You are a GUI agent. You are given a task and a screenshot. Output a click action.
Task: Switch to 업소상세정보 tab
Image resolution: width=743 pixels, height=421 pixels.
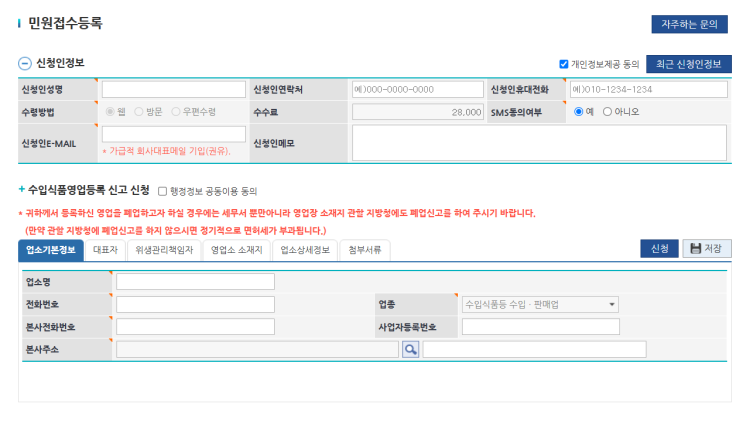click(x=305, y=250)
